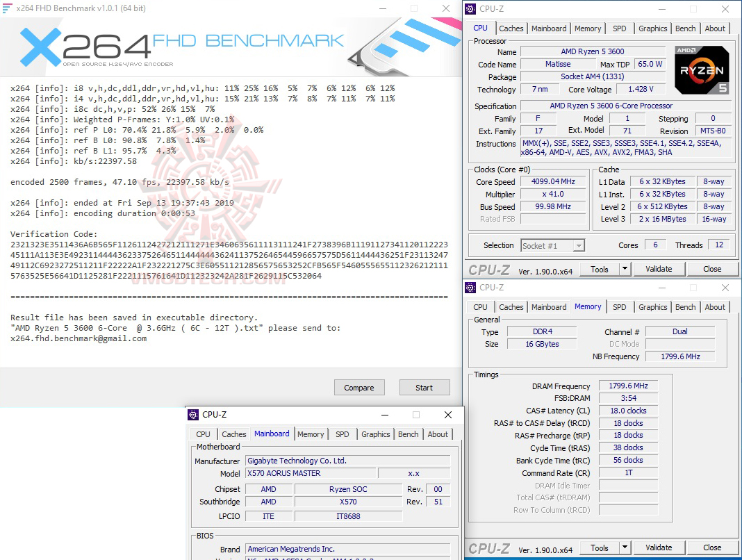
Task: Click the x264 FHD Benchmark title bar app icon
Action: point(7,8)
